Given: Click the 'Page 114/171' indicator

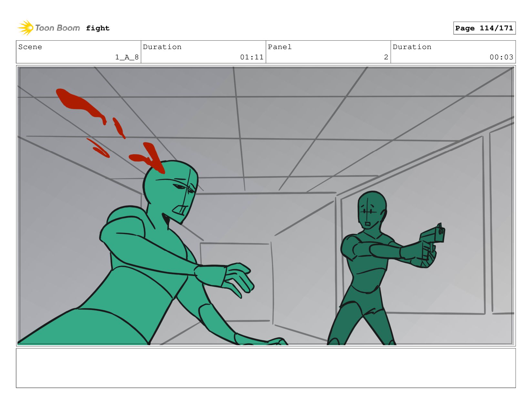Looking at the screenshot, I should 484,28.
